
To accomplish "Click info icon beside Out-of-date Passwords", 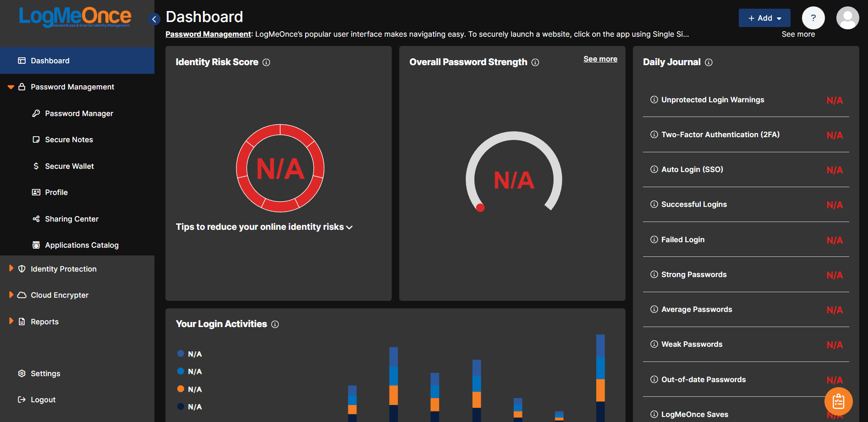I will [654, 379].
